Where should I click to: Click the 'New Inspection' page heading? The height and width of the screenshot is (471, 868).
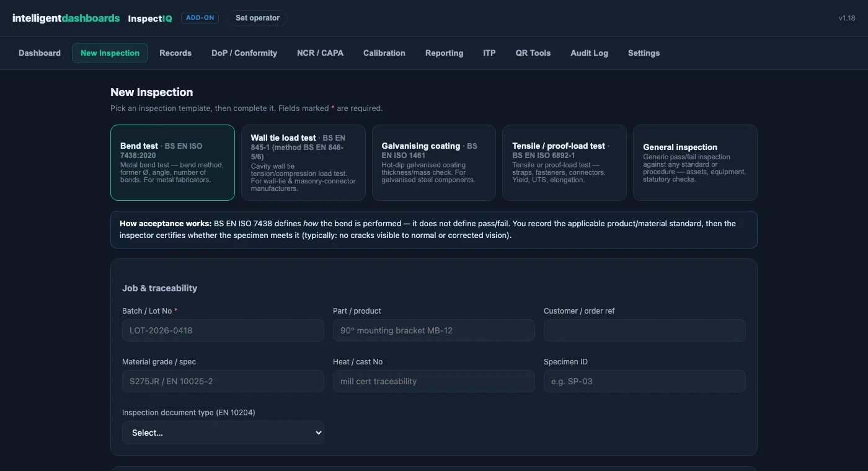point(152,92)
